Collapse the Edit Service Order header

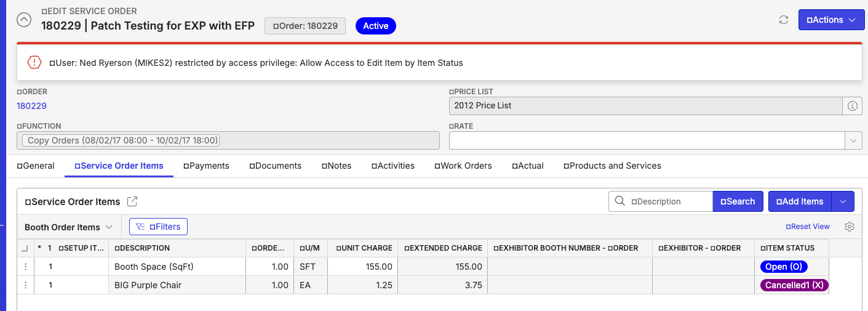point(23,20)
